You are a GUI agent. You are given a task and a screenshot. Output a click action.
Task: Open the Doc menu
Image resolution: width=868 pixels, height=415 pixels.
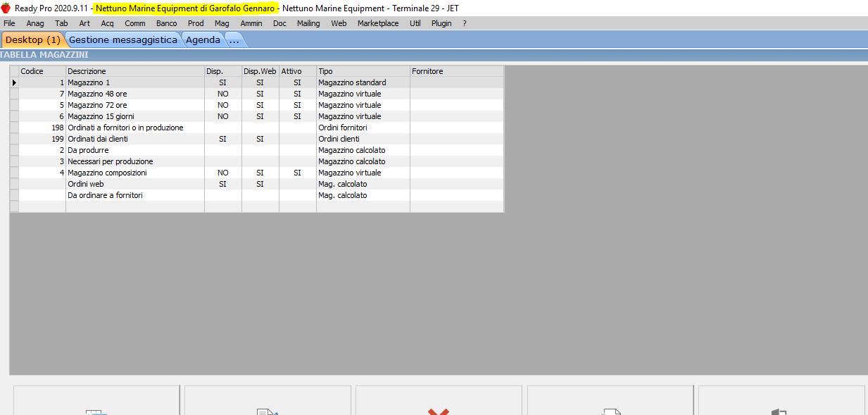point(279,23)
